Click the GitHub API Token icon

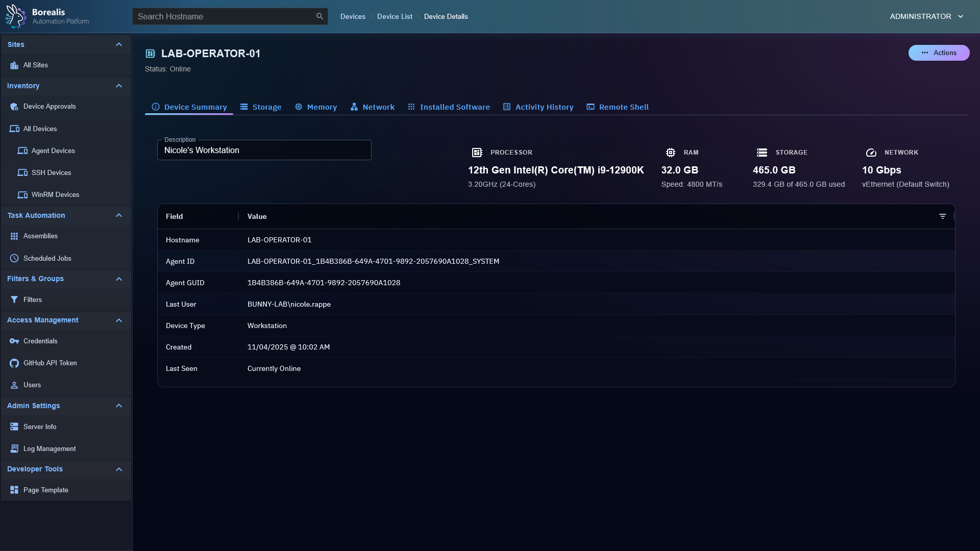coord(14,363)
